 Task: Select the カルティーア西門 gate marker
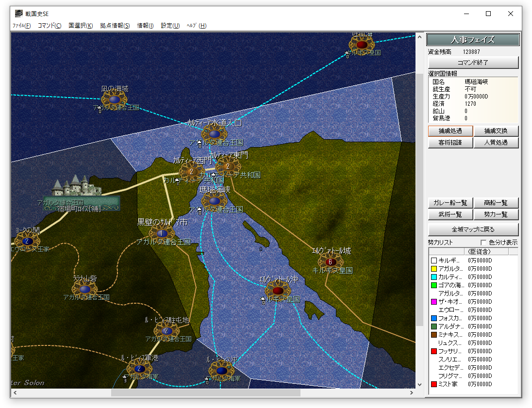(x=191, y=171)
